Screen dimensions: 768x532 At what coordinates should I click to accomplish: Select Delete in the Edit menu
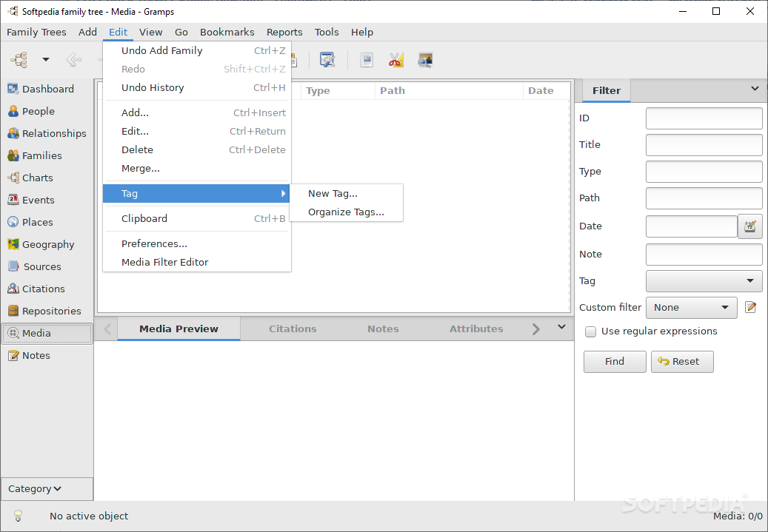click(197, 149)
